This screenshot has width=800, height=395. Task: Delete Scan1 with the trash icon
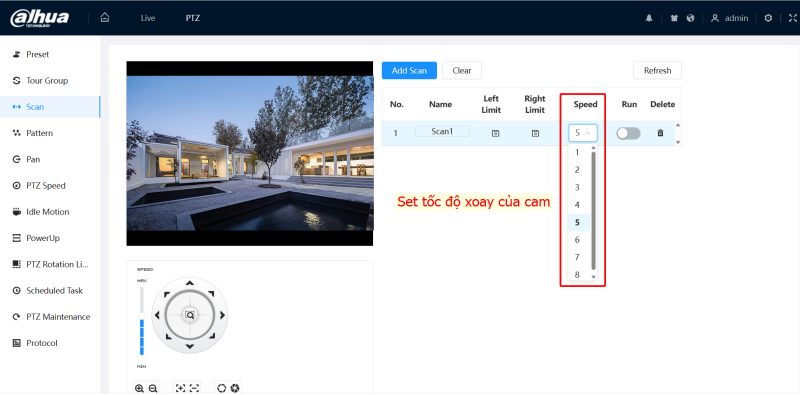coord(660,133)
